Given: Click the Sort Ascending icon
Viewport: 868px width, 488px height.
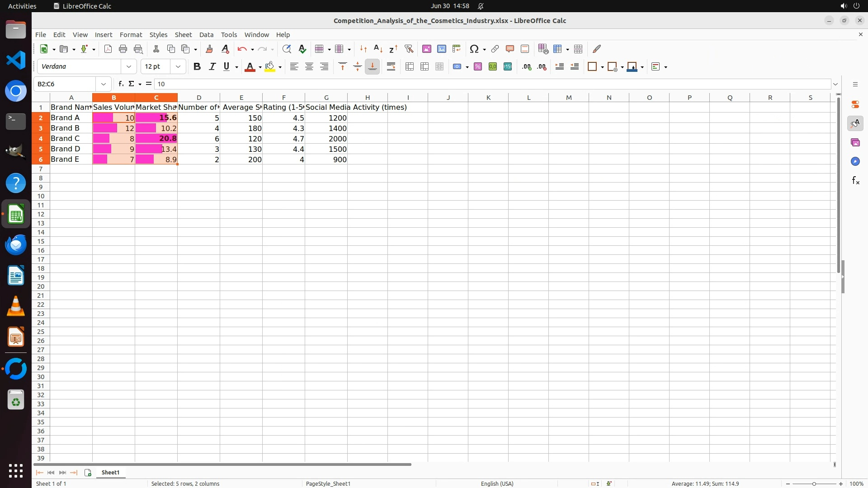Looking at the screenshot, I should click(378, 49).
